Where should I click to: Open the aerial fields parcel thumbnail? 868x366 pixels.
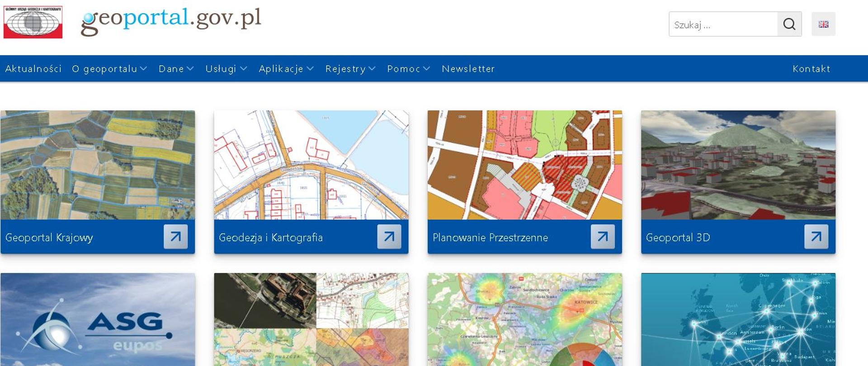coord(98,165)
